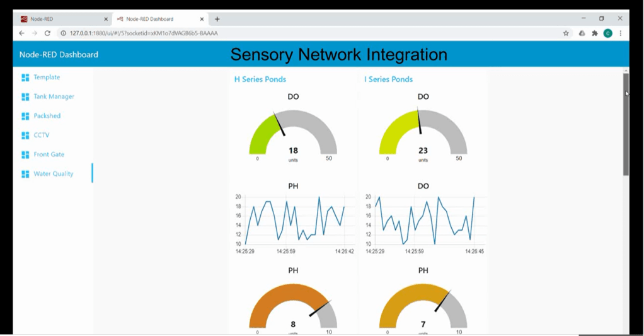Navigate to the CCTV page

tap(42, 136)
